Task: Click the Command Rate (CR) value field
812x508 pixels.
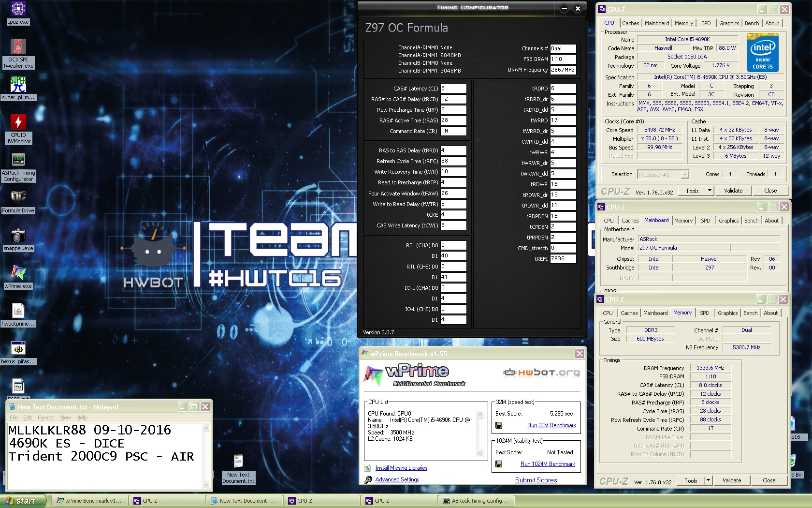Action: coord(453,131)
